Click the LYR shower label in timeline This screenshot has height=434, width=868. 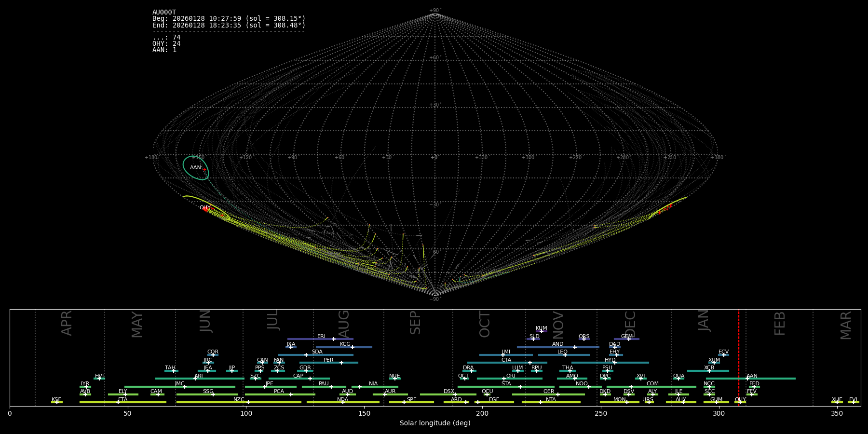[x=85, y=384]
